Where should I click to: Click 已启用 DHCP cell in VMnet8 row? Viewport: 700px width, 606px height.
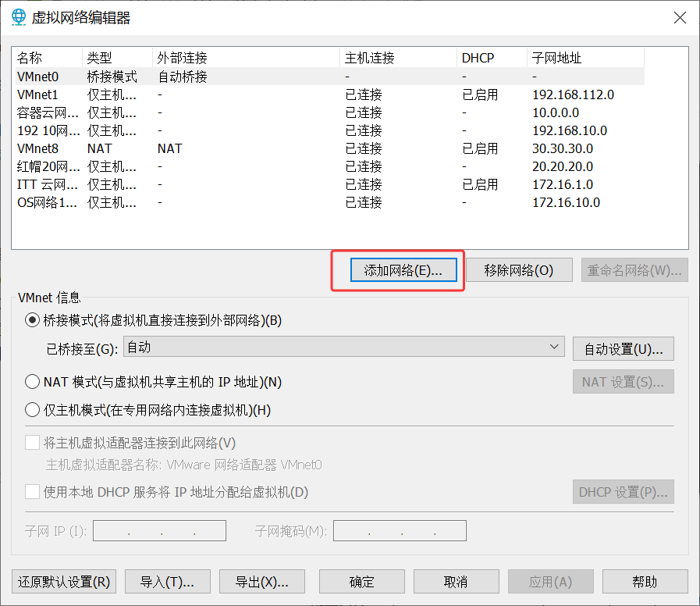coord(480,148)
